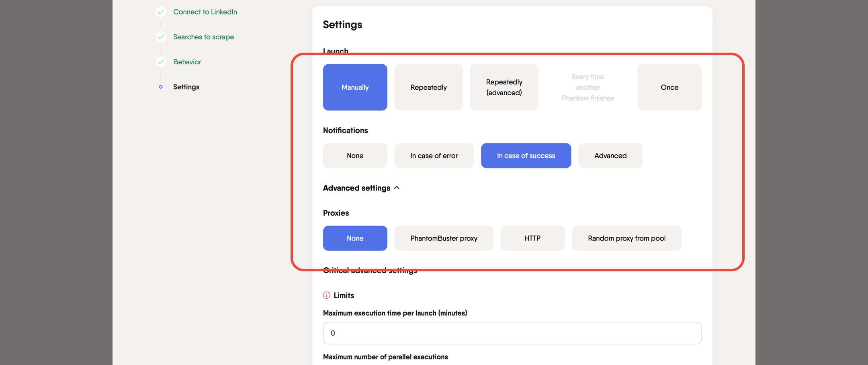
Task: Click the Behavior step checkmark icon
Action: (161, 62)
